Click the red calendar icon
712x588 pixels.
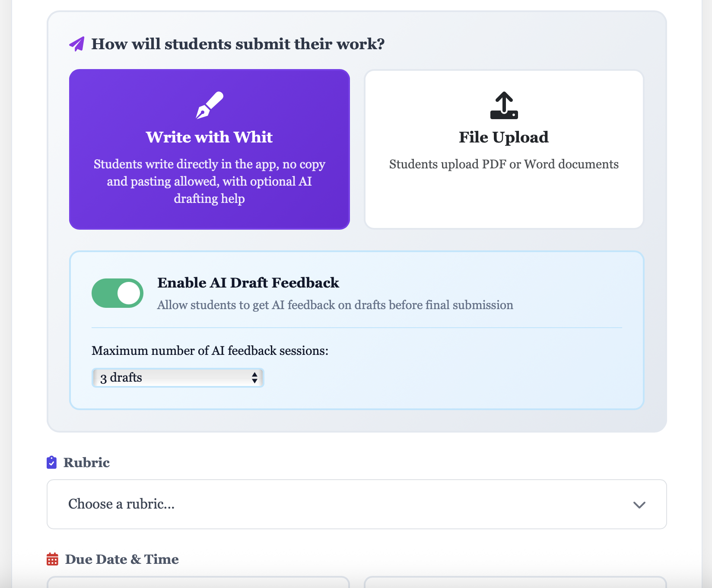(52, 559)
